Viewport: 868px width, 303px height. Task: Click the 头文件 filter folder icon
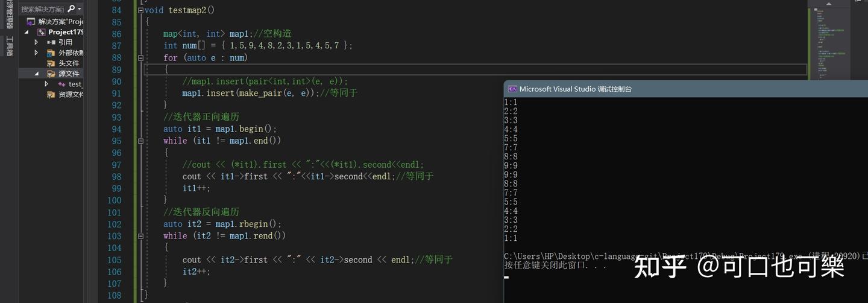[51, 63]
